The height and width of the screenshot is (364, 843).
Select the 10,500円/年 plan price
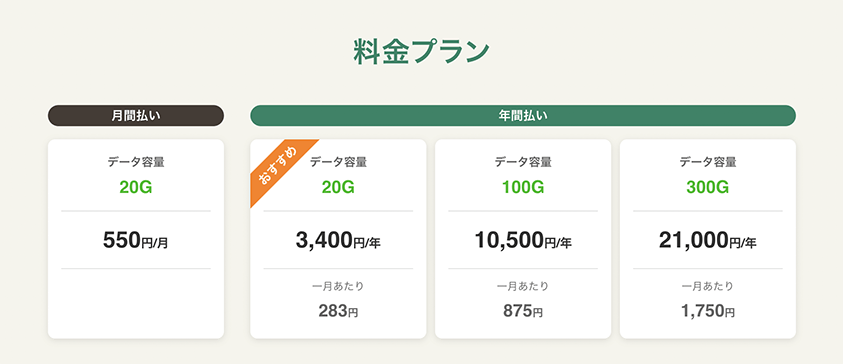pos(523,241)
